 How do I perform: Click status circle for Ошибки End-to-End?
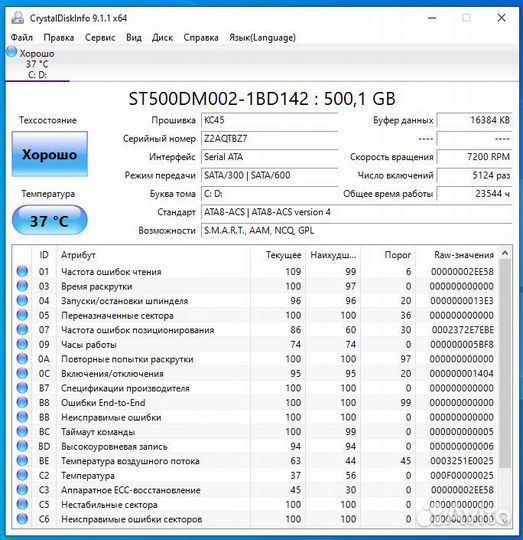22,402
